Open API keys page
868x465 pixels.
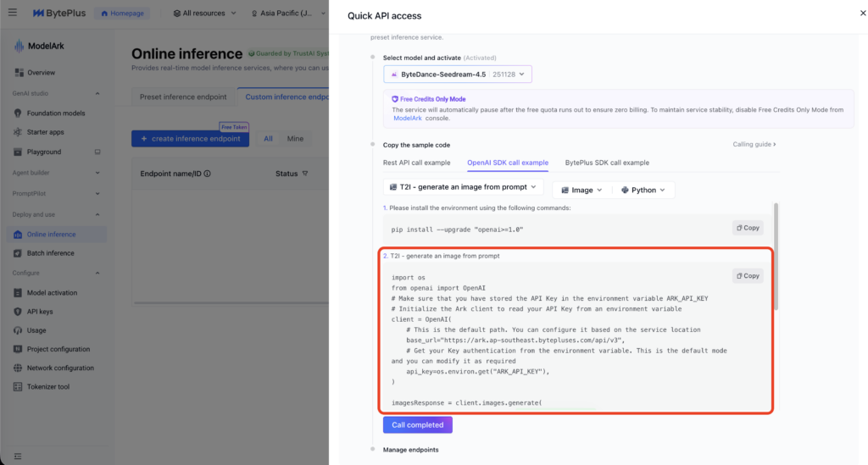coord(40,312)
